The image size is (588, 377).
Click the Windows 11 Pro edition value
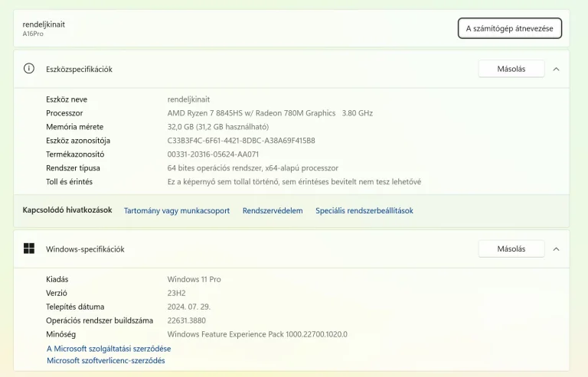[194, 279]
